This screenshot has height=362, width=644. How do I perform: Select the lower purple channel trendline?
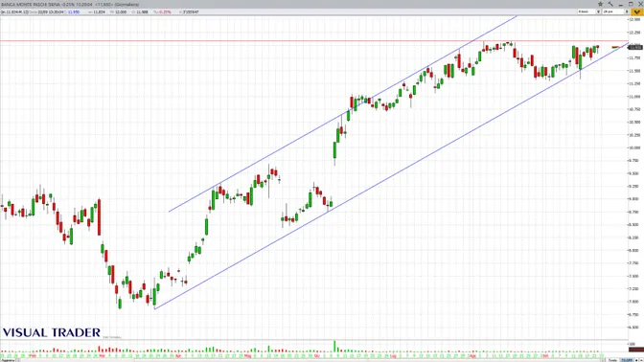point(391,175)
